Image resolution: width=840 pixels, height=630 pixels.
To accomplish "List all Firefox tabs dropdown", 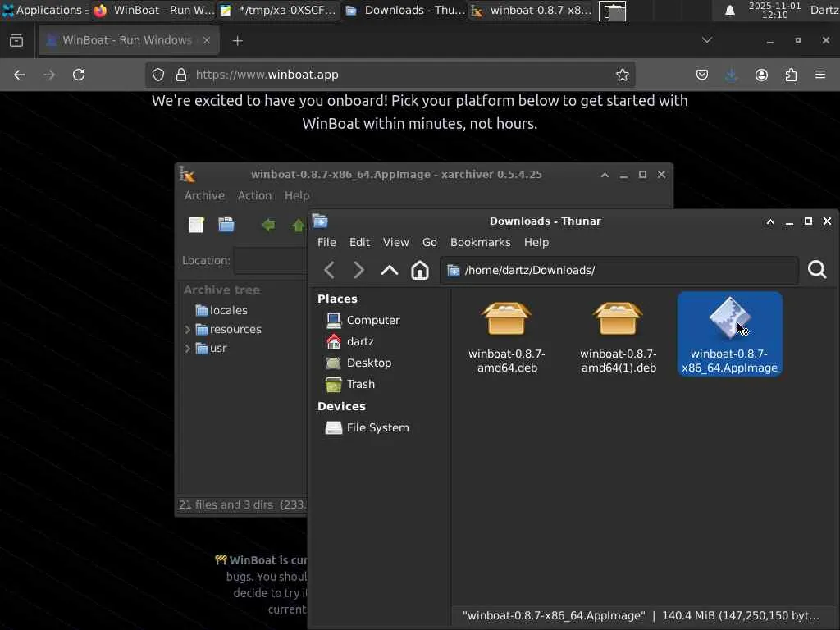I will [x=707, y=40].
